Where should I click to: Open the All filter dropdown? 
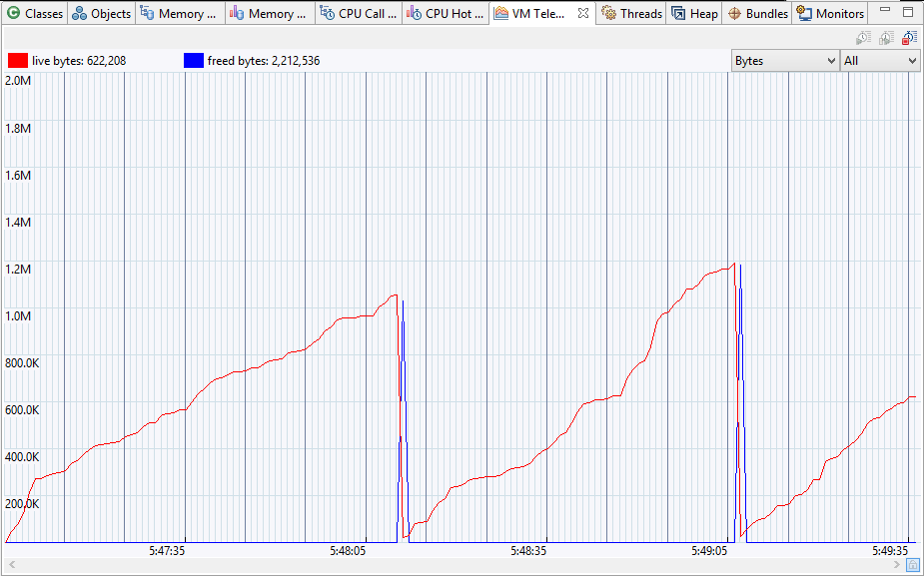(x=879, y=61)
